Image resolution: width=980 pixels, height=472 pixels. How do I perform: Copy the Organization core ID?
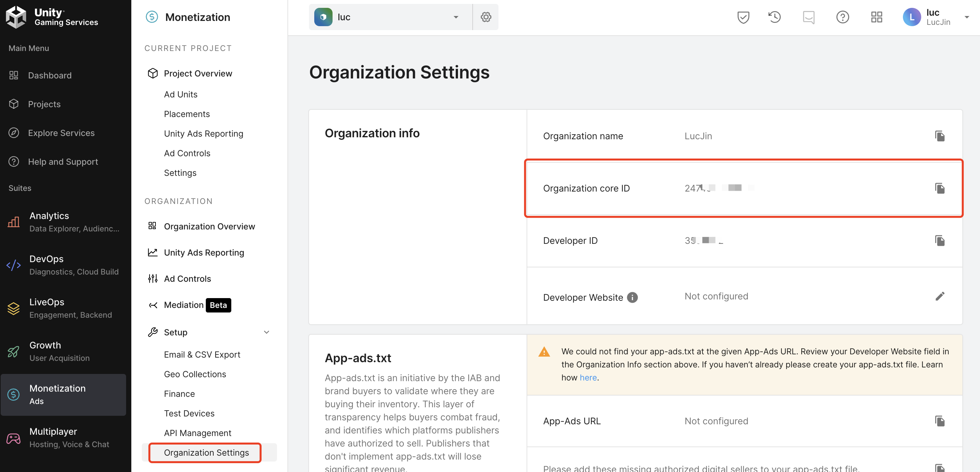click(x=940, y=188)
